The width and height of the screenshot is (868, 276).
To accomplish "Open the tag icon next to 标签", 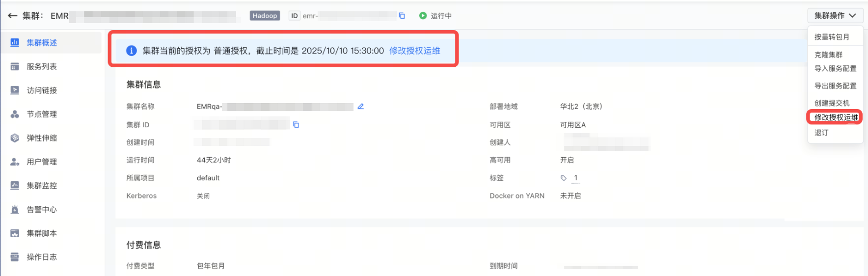I will point(564,178).
